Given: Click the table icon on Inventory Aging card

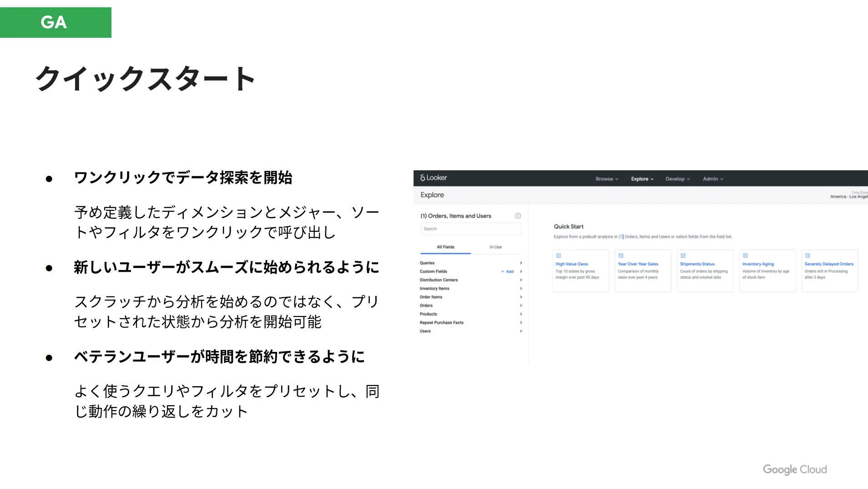Looking at the screenshot, I should click(745, 255).
